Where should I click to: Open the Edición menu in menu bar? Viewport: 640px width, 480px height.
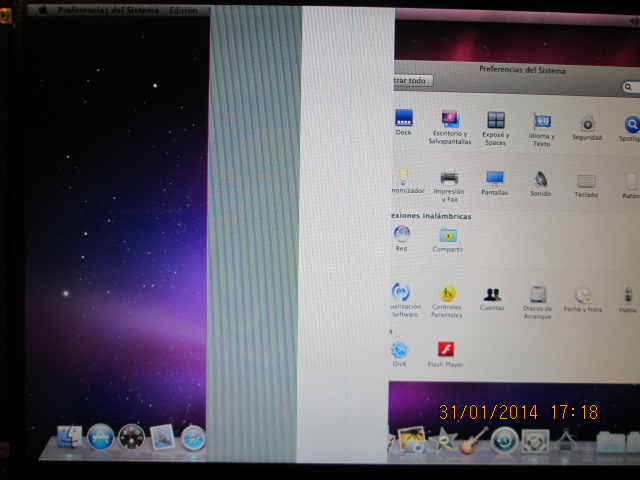coord(183,9)
